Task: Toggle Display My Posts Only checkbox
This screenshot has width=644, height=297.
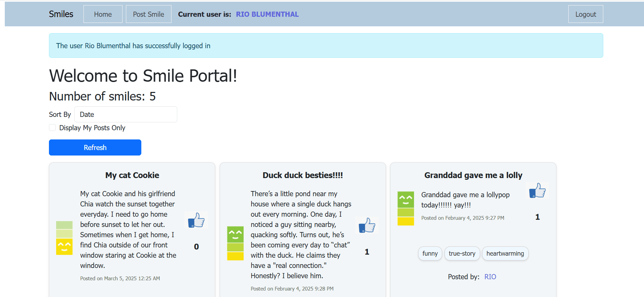Action: click(x=52, y=127)
